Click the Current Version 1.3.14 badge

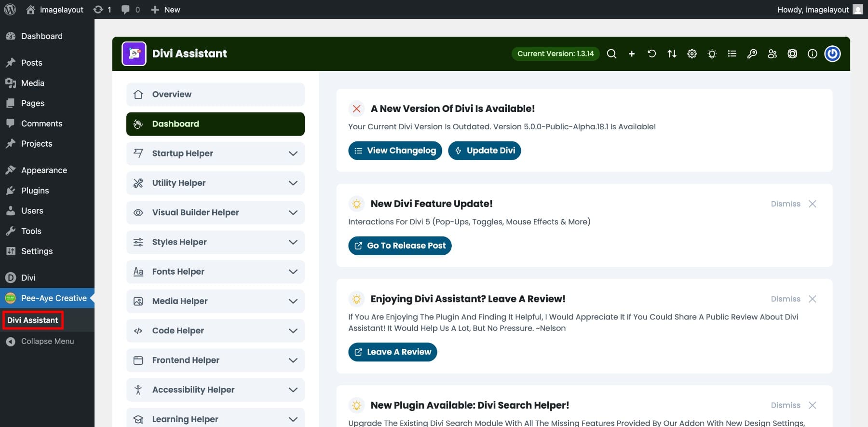click(556, 54)
